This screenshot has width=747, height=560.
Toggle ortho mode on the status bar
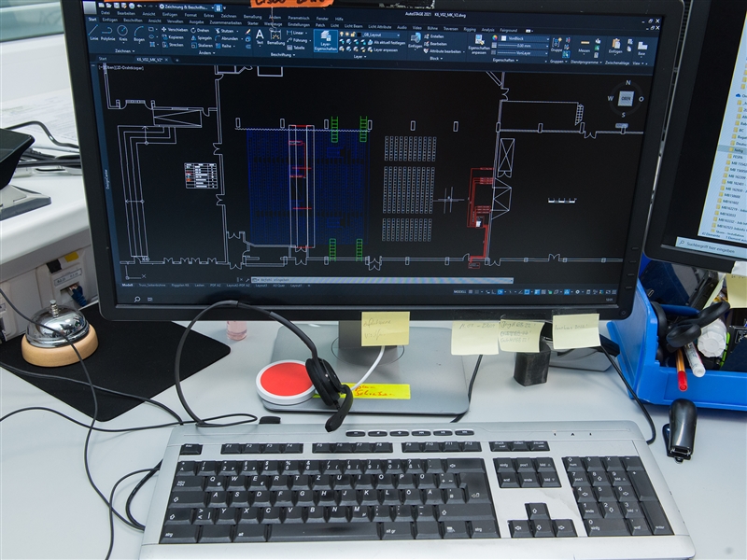coord(486,290)
